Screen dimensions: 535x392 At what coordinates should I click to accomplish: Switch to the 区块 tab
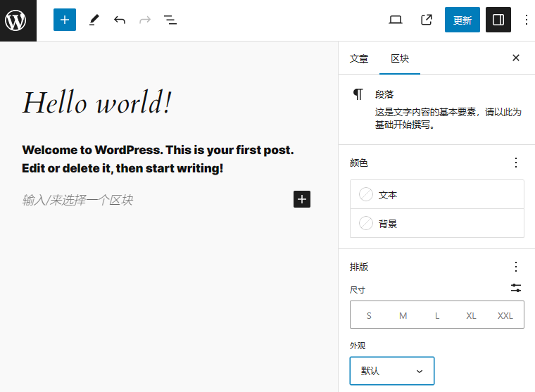coord(400,58)
